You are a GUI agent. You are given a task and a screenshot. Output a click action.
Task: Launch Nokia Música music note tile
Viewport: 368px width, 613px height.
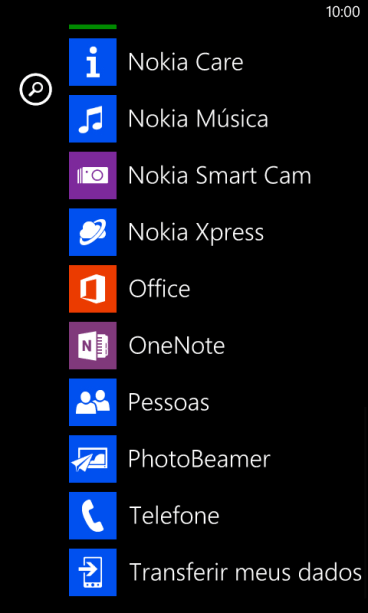(93, 118)
